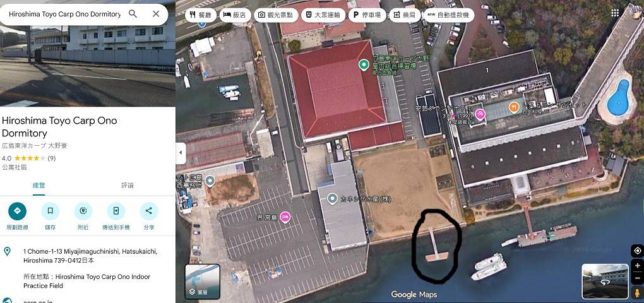This screenshot has height=303, width=644.
Task: Click the Directions (規劃路線) button
Action: (17, 211)
